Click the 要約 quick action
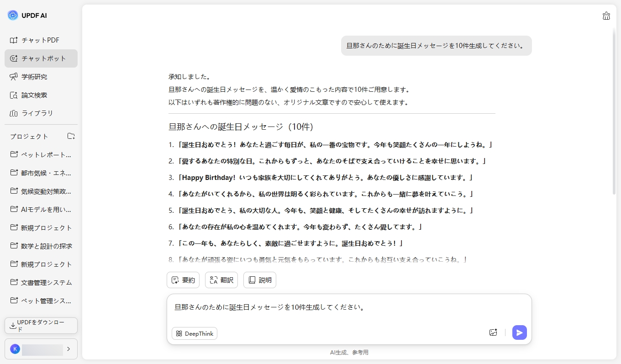Viewport: 621px width, 364px height. [x=183, y=280]
